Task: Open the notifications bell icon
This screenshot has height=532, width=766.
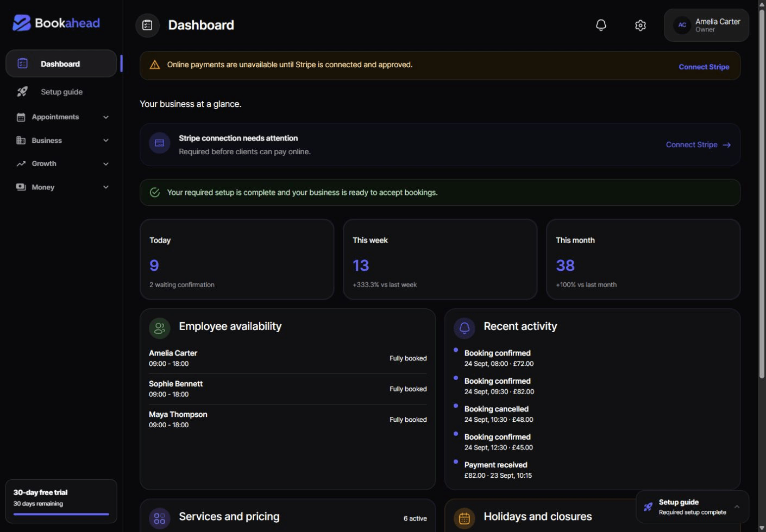Action: coord(601,25)
